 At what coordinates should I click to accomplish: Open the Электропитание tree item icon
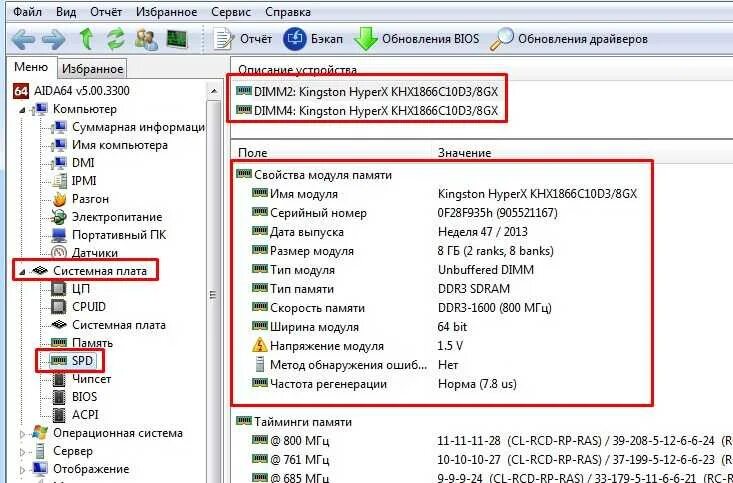(x=59, y=217)
